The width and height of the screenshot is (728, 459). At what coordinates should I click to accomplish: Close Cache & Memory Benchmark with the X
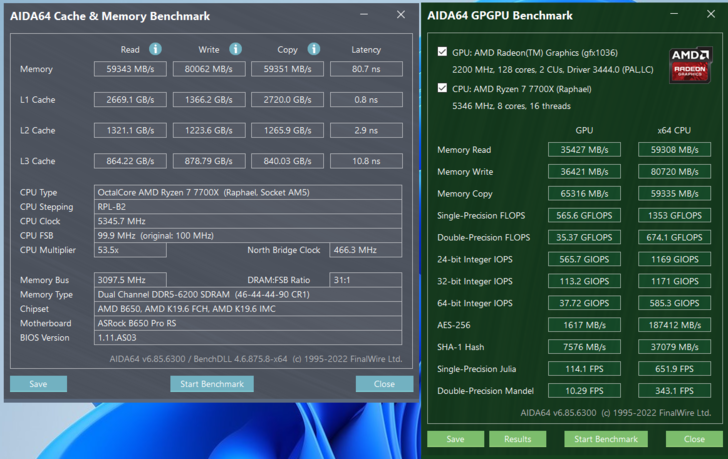[x=401, y=15]
